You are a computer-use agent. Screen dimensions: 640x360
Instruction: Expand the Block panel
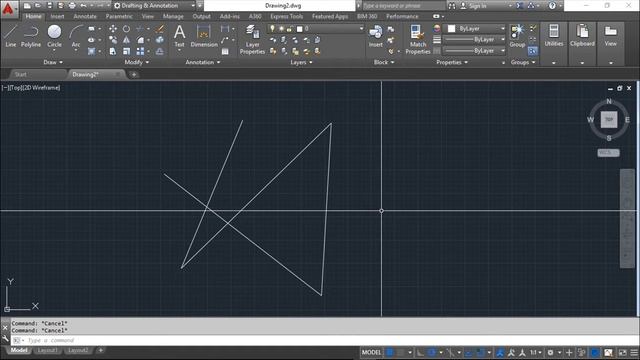[384, 62]
